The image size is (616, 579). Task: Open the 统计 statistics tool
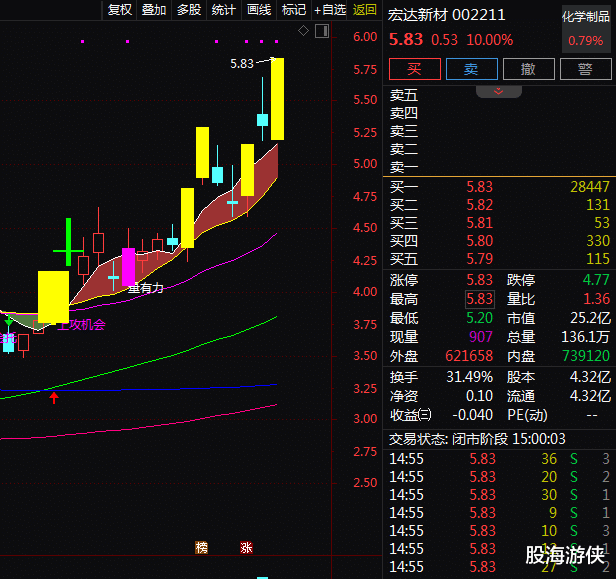click(224, 9)
